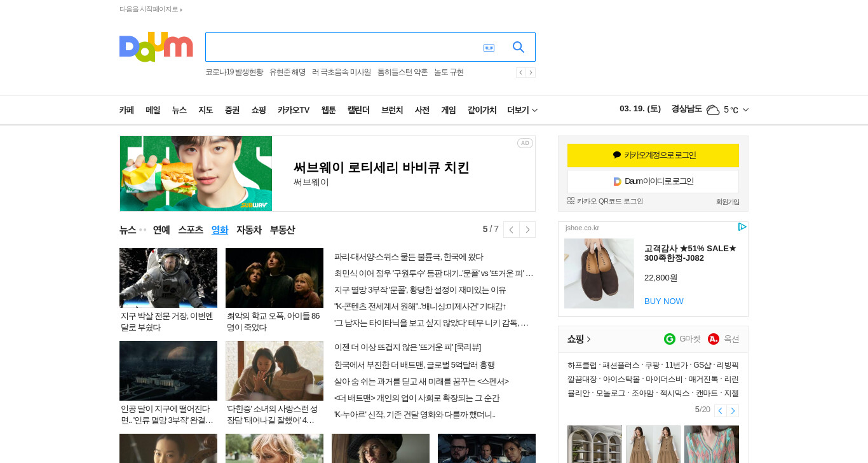Click the brown shoe ad image

click(x=599, y=273)
